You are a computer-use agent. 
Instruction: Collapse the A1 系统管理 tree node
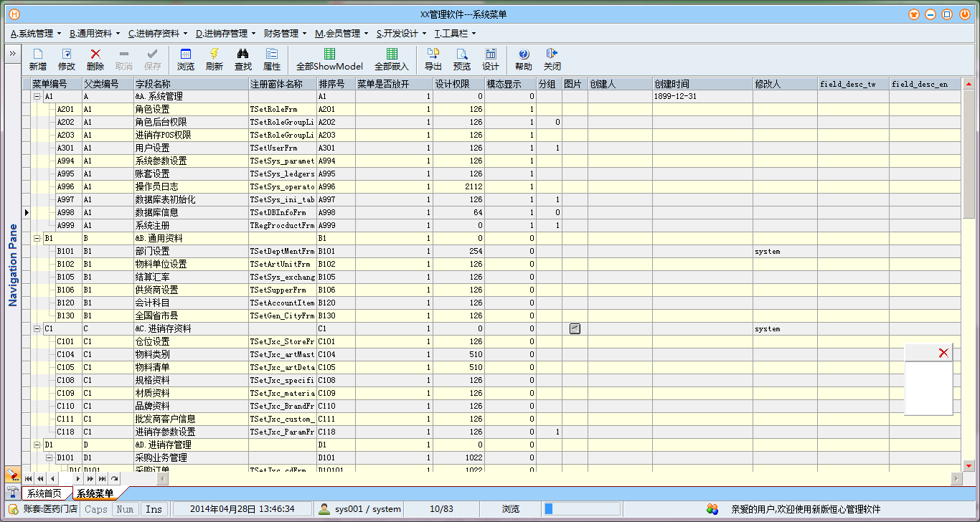pos(37,96)
